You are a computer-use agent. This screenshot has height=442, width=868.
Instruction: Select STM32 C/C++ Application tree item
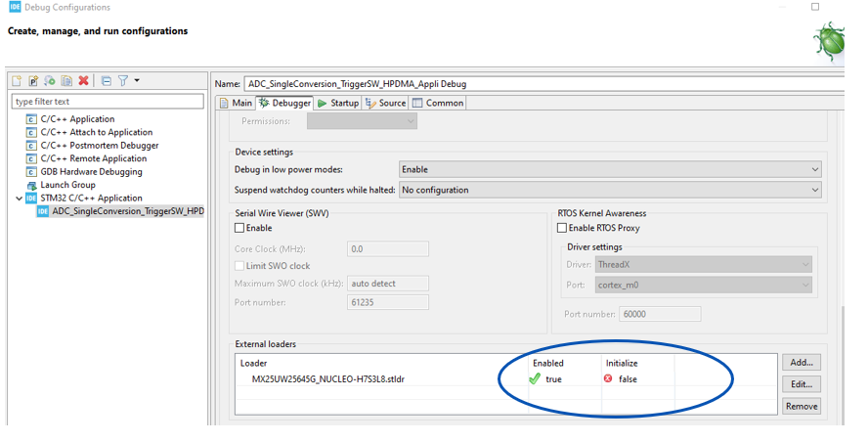point(91,199)
